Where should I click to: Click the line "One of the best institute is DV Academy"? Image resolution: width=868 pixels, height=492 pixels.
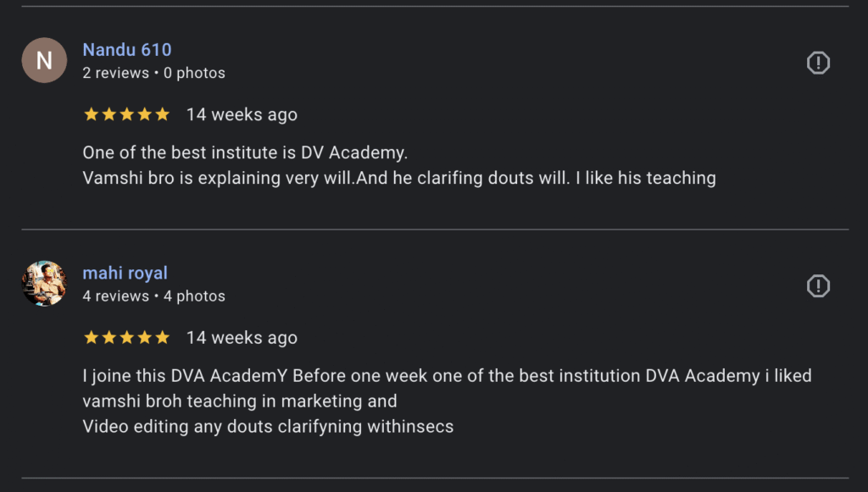point(245,153)
